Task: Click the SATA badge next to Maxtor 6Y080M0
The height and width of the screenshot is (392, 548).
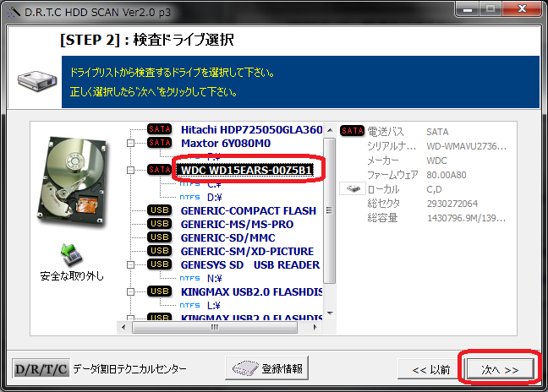Action: [159, 143]
